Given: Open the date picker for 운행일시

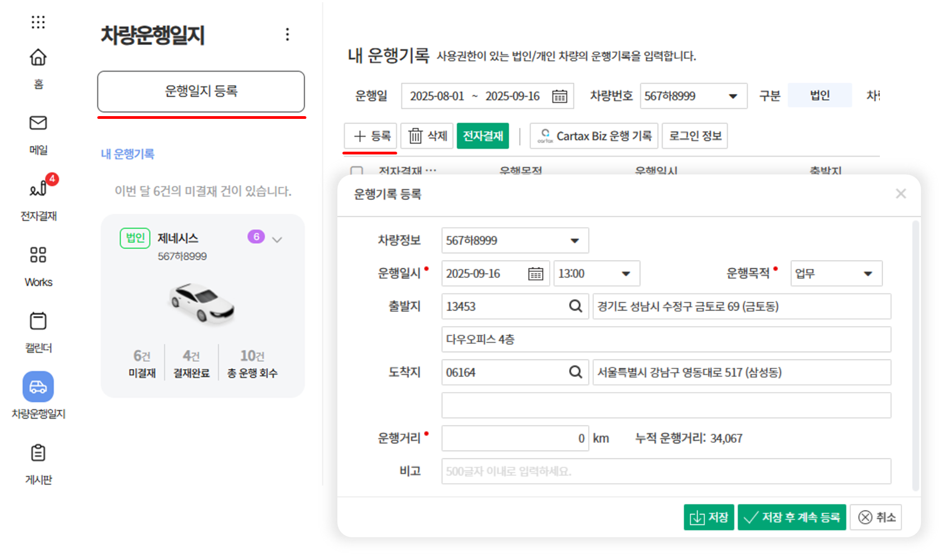Looking at the screenshot, I should coord(535,273).
